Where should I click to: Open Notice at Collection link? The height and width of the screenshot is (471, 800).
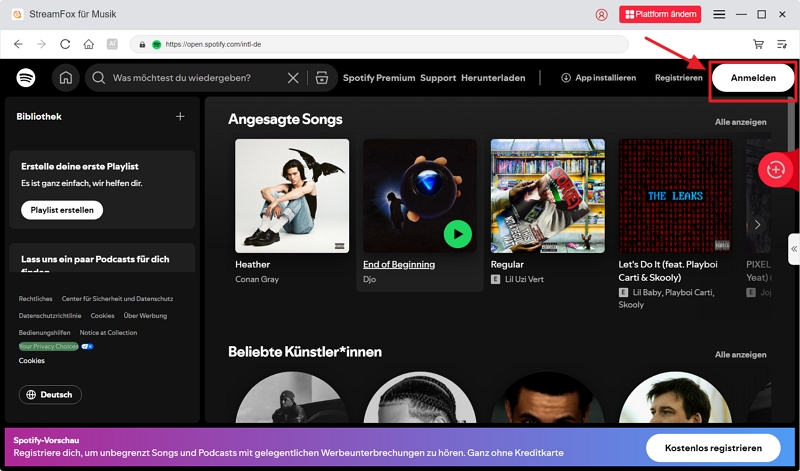coord(108,332)
